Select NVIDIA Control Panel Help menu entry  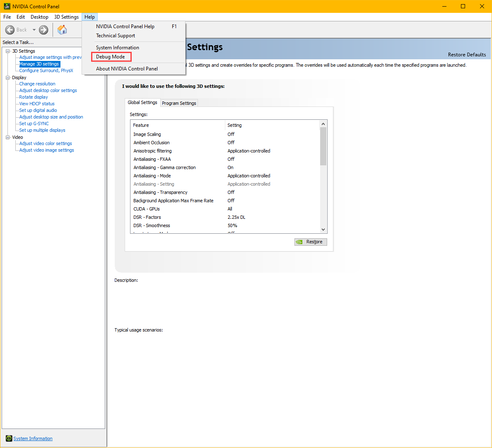tap(134, 27)
